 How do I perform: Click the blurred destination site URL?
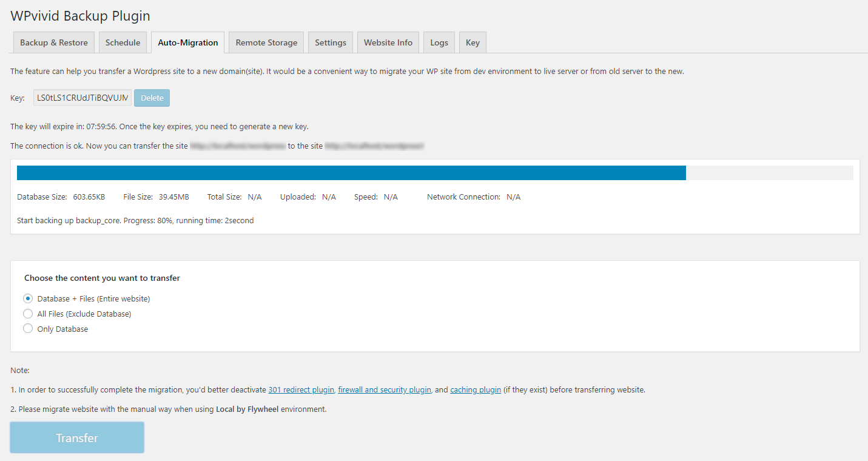click(374, 146)
